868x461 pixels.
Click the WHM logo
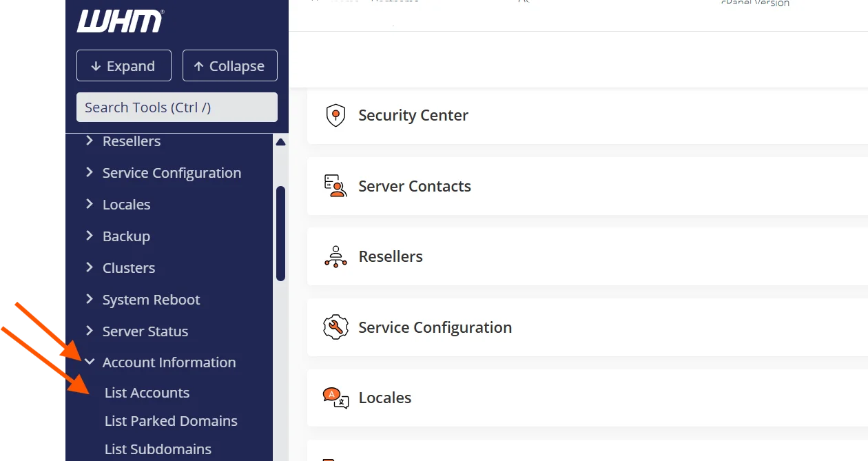[x=119, y=21]
